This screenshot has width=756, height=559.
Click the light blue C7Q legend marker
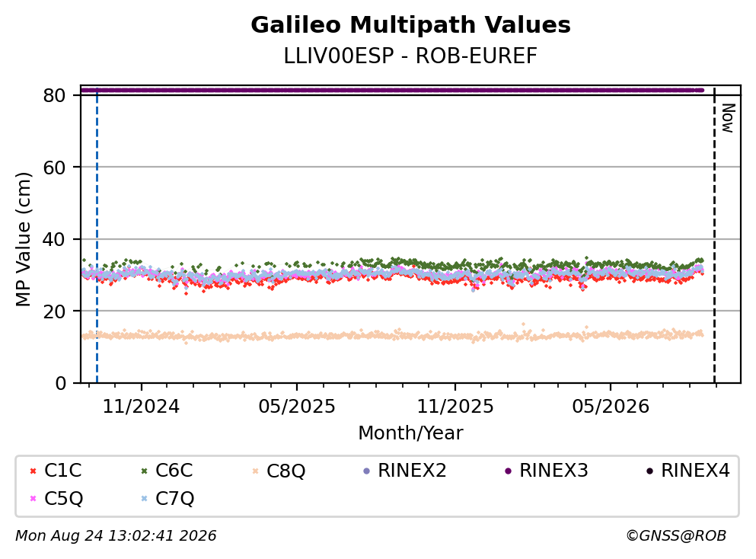[144, 499]
